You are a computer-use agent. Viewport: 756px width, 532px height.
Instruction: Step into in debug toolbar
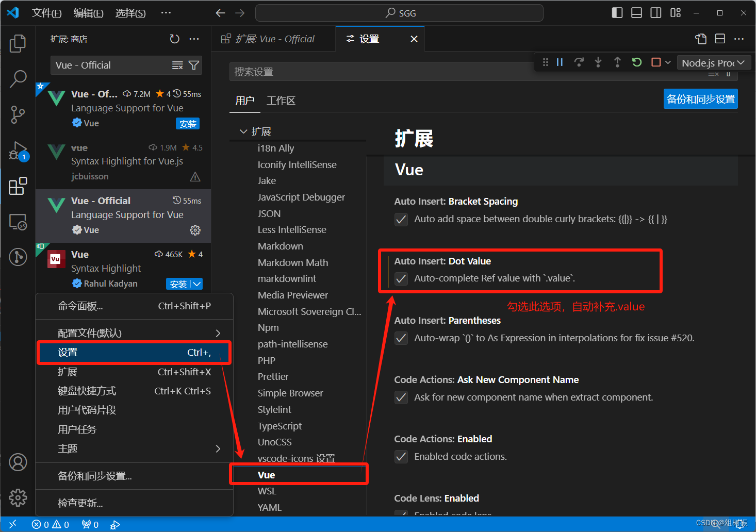click(x=598, y=62)
